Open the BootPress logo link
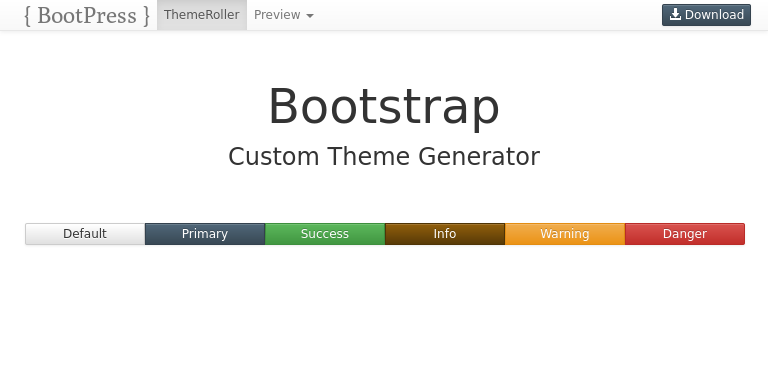The width and height of the screenshot is (768, 384). 87,15
